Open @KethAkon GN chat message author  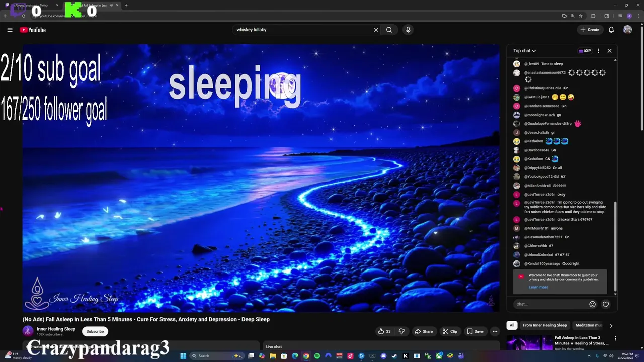[534, 159]
